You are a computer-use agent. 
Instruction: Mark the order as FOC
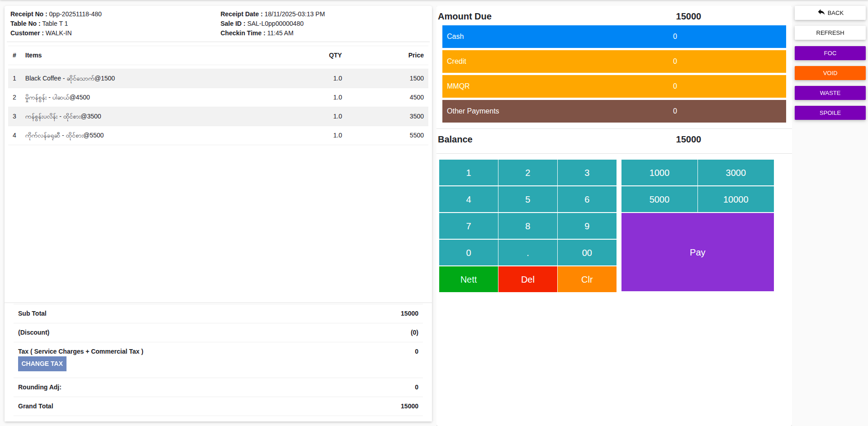pyautogui.click(x=830, y=53)
